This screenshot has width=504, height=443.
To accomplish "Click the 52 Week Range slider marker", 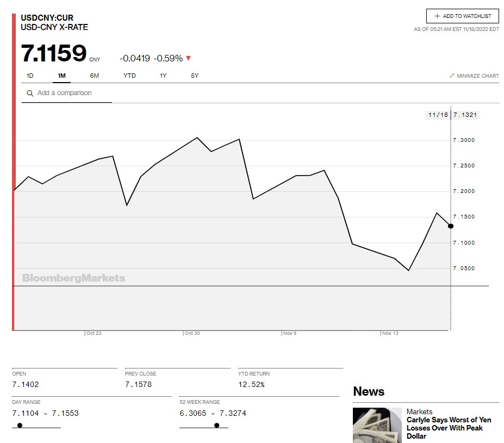I will [216, 425].
